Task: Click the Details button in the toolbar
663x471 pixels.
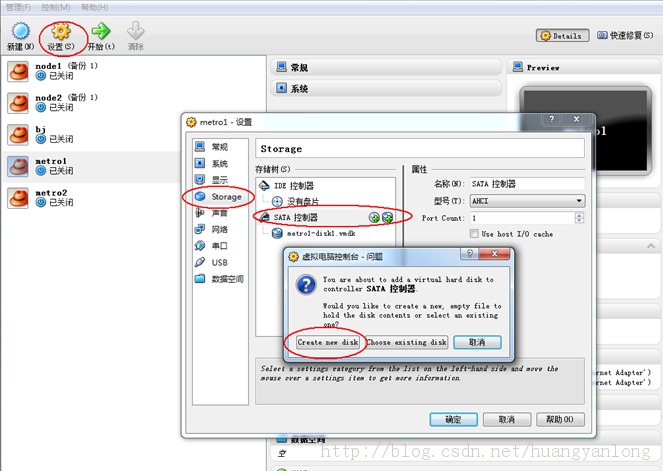Action: (x=562, y=36)
